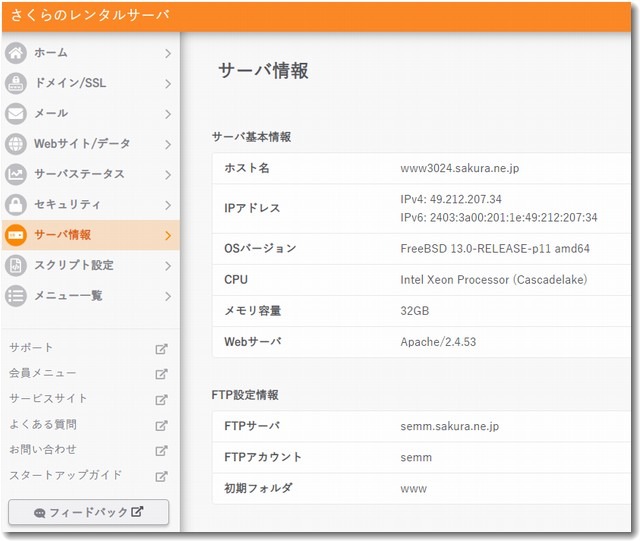The height and width of the screenshot is (541, 640).
Task: Open the Webサイト/データ menu item
Action: pyautogui.click(x=91, y=144)
